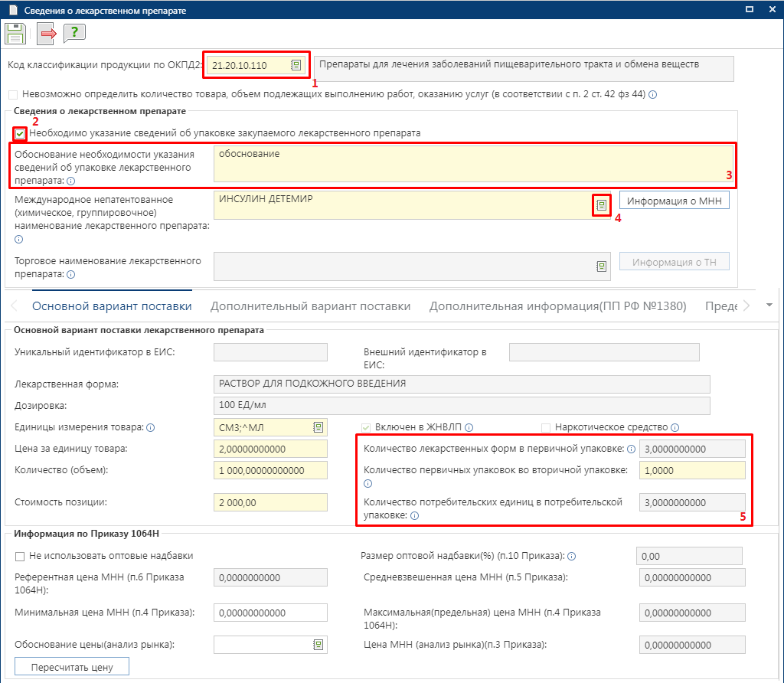The width and height of the screenshot is (784, 683).
Task: Click the Пересчитать цену button
Action: pyautogui.click(x=72, y=667)
